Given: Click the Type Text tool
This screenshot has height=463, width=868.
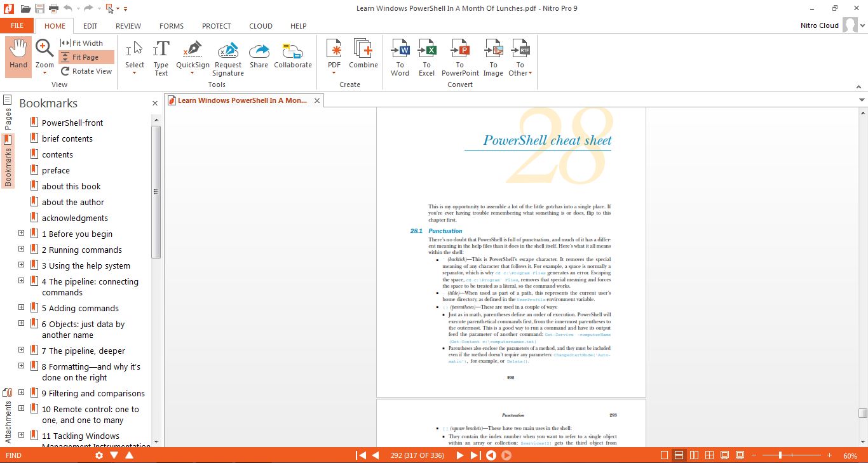Looking at the screenshot, I should tap(161, 58).
